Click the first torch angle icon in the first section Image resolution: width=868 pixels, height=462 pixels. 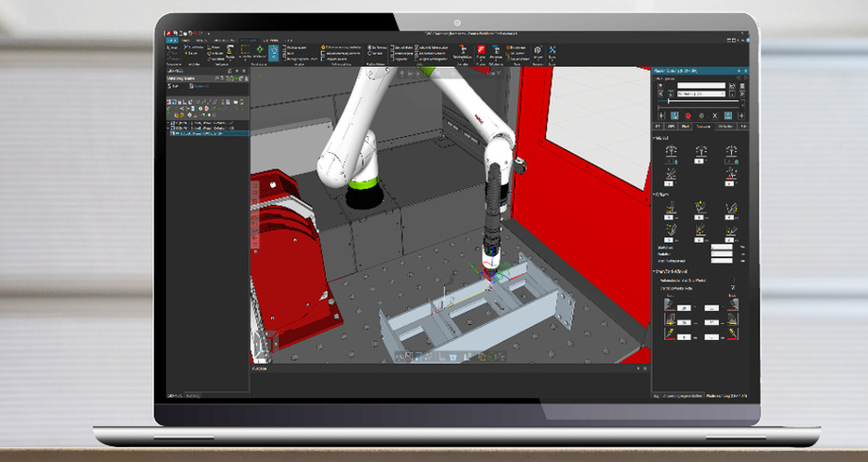[671, 151]
